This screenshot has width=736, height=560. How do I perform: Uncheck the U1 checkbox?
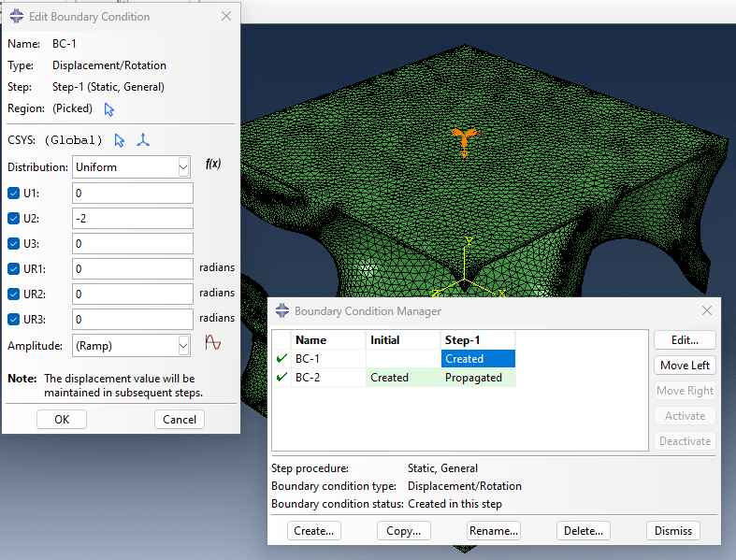(14, 193)
